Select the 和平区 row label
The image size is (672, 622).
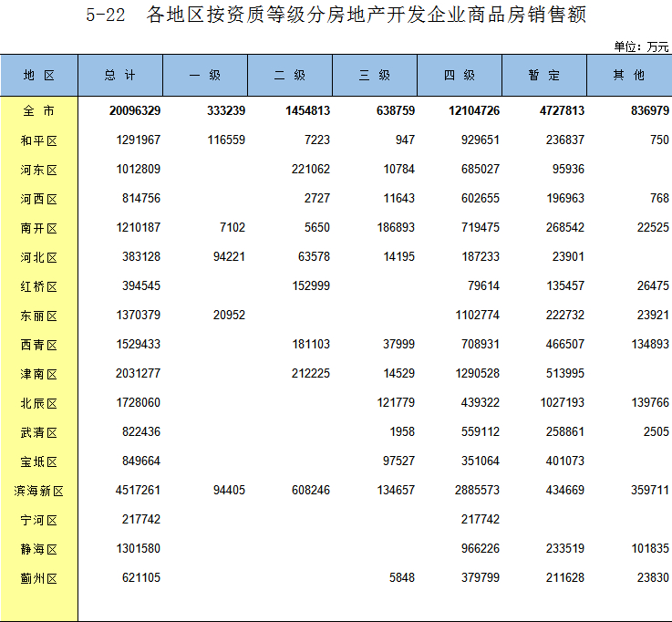tap(39, 140)
